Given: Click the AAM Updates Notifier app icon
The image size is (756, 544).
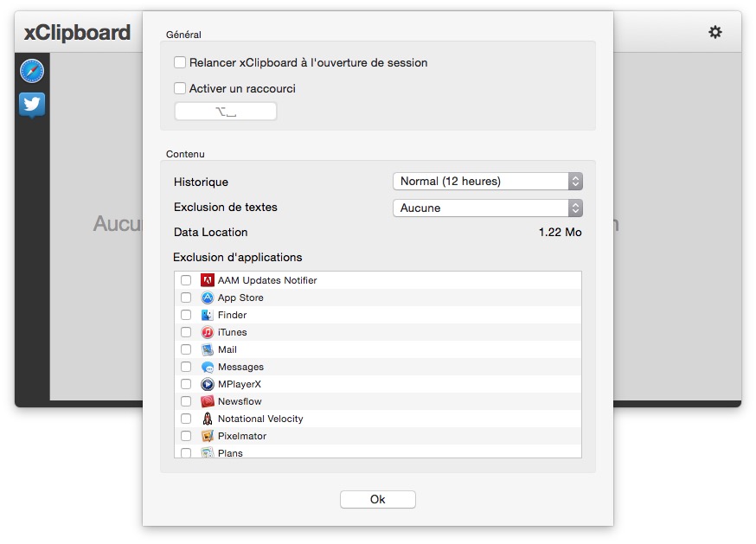Looking at the screenshot, I should click(x=208, y=280).
